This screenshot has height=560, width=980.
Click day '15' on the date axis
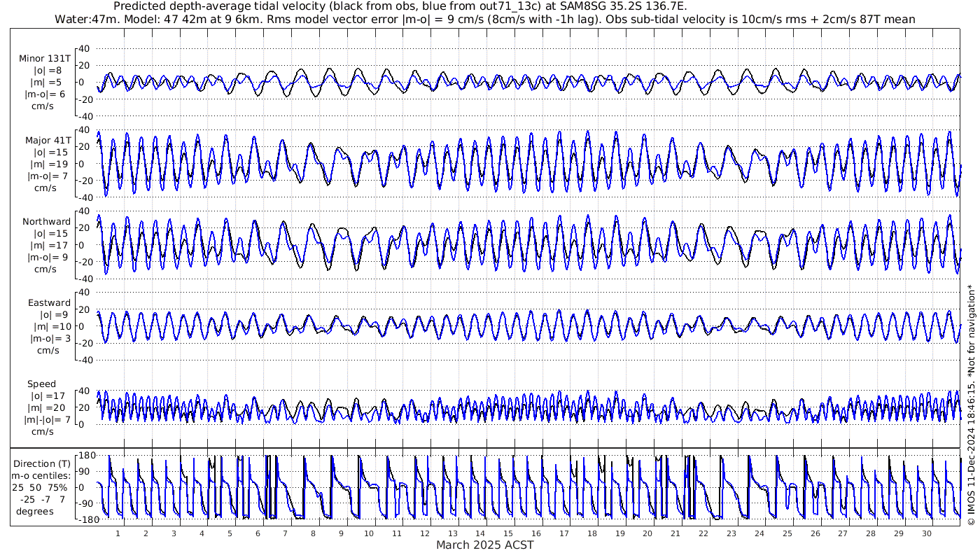coord(507,533)
